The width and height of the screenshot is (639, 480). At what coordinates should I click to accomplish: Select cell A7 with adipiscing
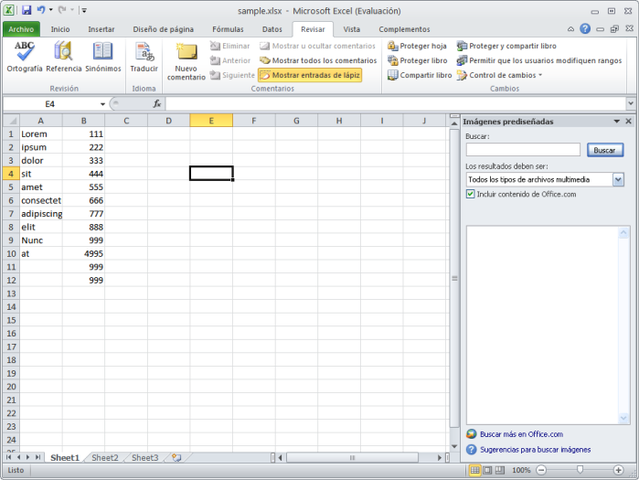[x=41, y=214]
